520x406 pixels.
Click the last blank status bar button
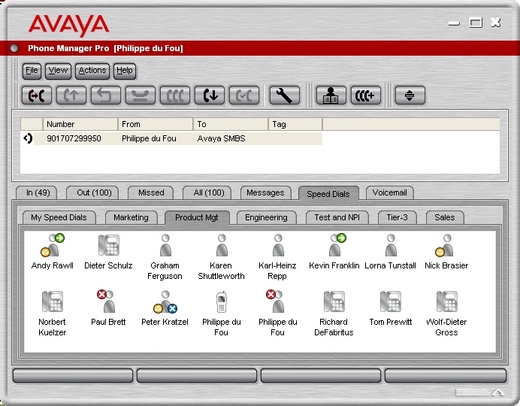coord(446,375)
